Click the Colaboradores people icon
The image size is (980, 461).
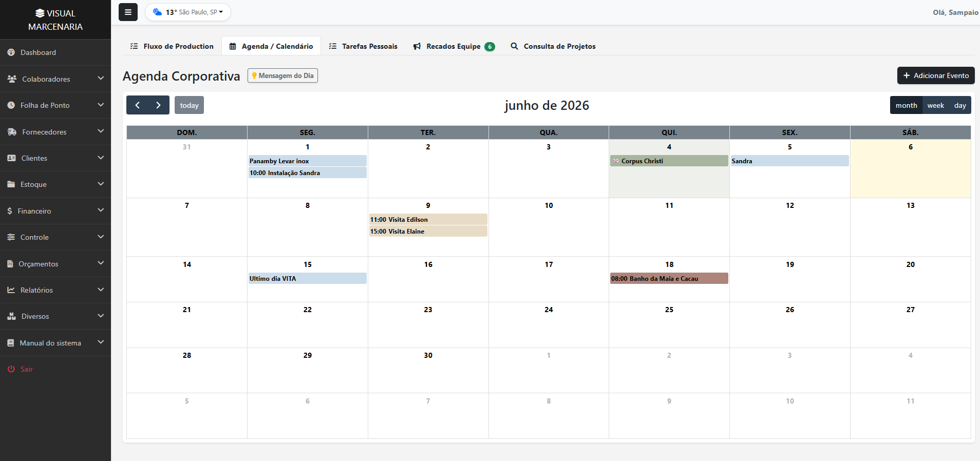(12, 79)
